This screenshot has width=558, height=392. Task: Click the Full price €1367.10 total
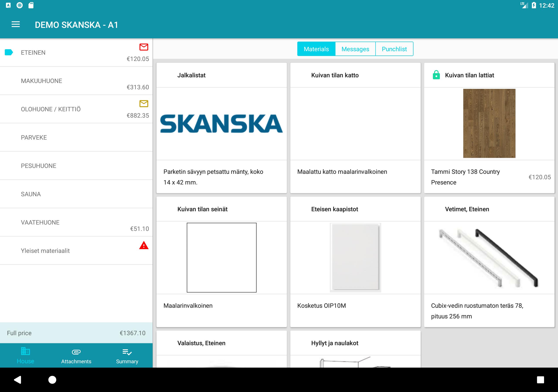pyautogui.click(x=76, y=333)
